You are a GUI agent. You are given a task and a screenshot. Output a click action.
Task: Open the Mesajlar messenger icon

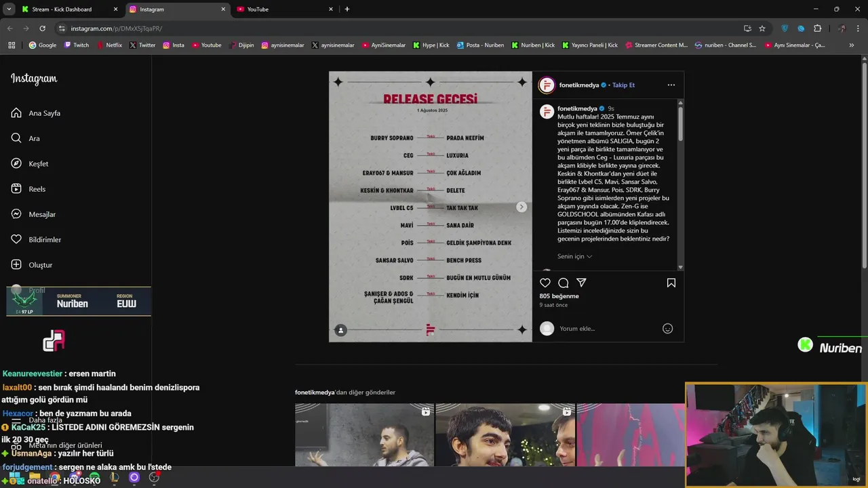click(16, 214)
